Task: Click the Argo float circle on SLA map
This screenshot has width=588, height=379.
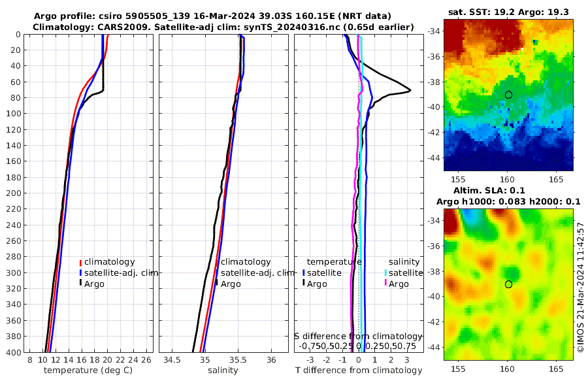Action: 508,284
